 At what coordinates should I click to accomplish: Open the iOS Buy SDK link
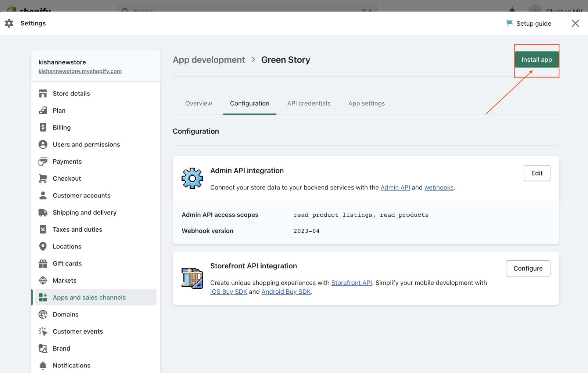229,291
